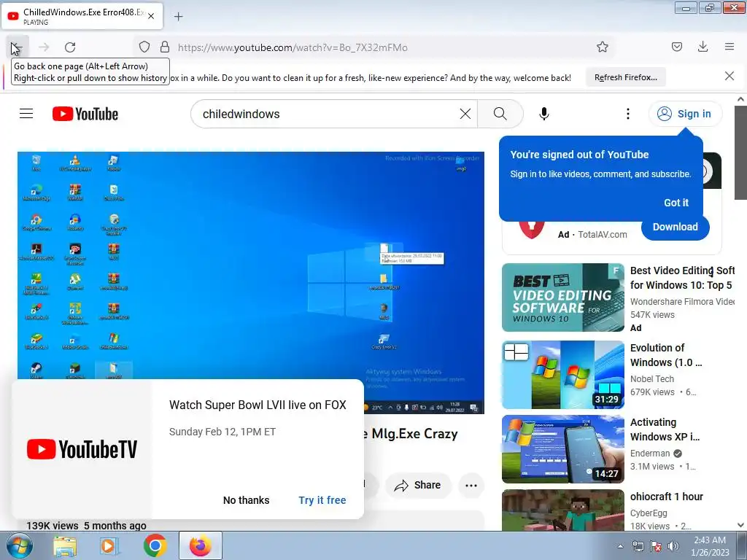
Task: Show hidden system tray icons
Action: coord(620,546)
